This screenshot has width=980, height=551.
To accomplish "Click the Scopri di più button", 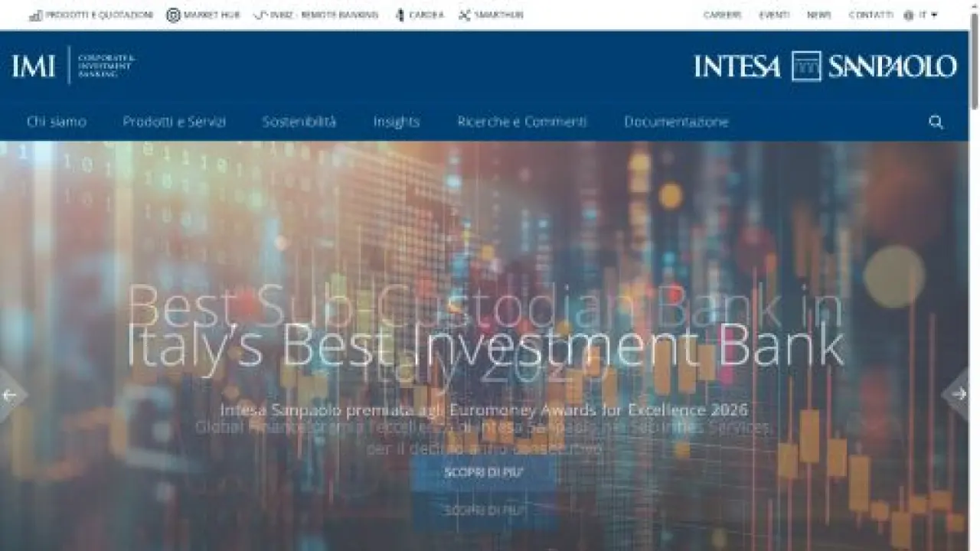I will point(484,472).
